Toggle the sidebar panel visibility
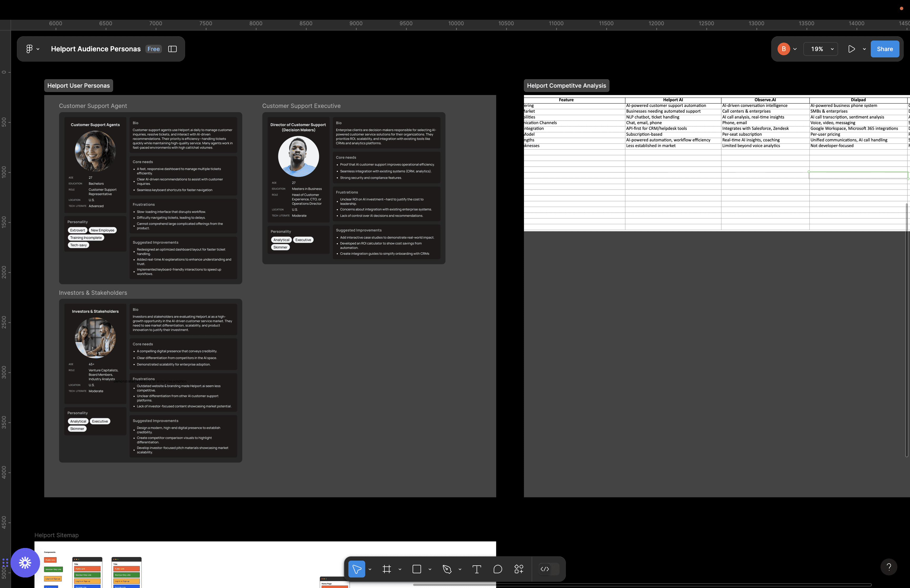Image resolution: width=910 pixels, height=588 pixels. tap(172, 49)
